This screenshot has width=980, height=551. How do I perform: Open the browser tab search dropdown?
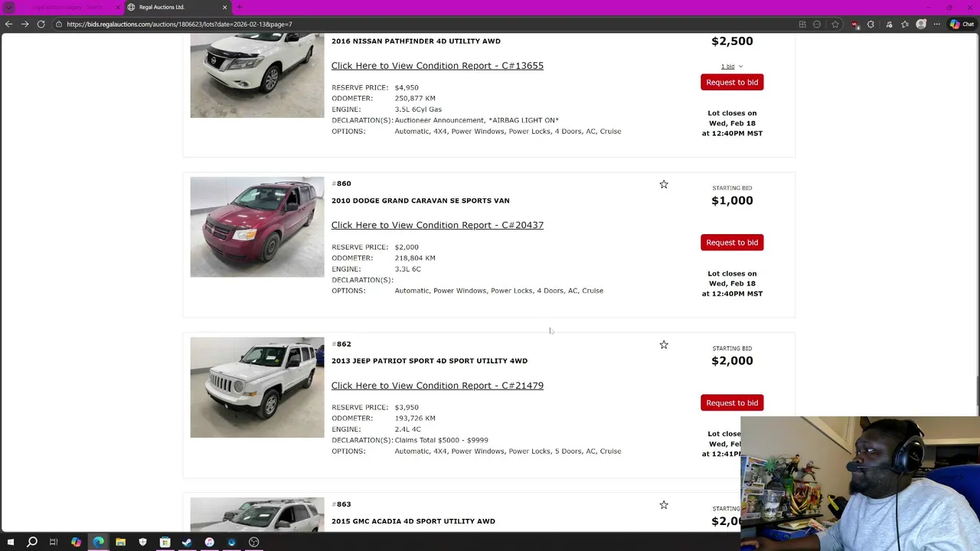[x=9, y=7]
